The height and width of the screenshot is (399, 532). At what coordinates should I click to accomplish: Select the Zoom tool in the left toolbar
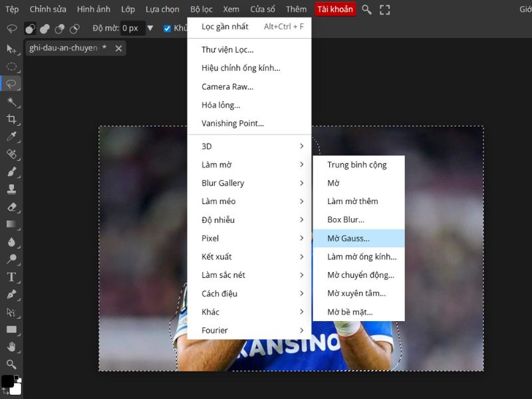pyautogui.click(x=11, y=364)
